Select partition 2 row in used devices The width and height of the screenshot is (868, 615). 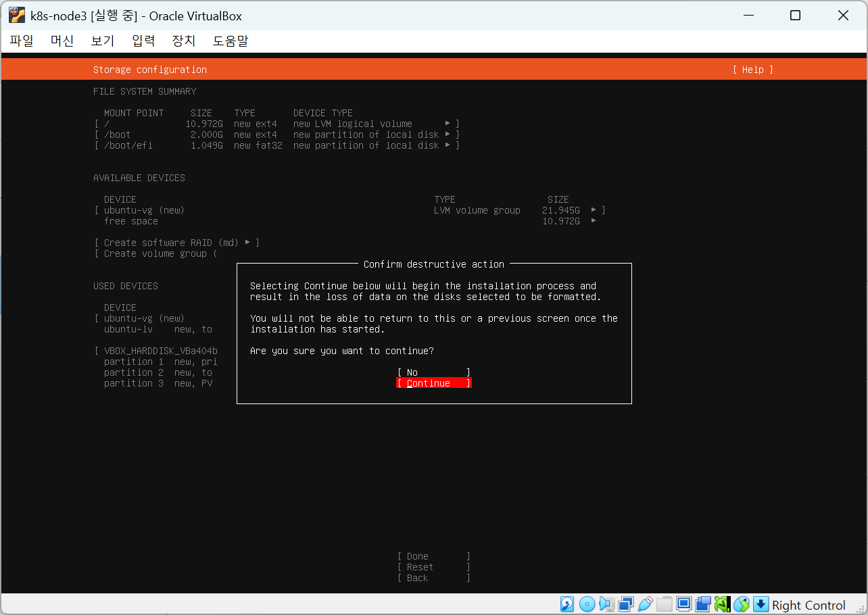tap(158, 372)
